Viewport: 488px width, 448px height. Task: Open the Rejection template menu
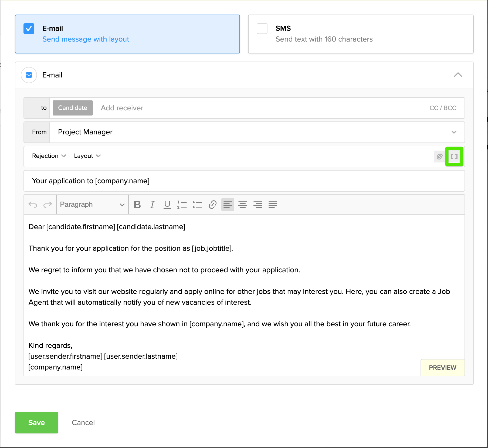(49, 156)
